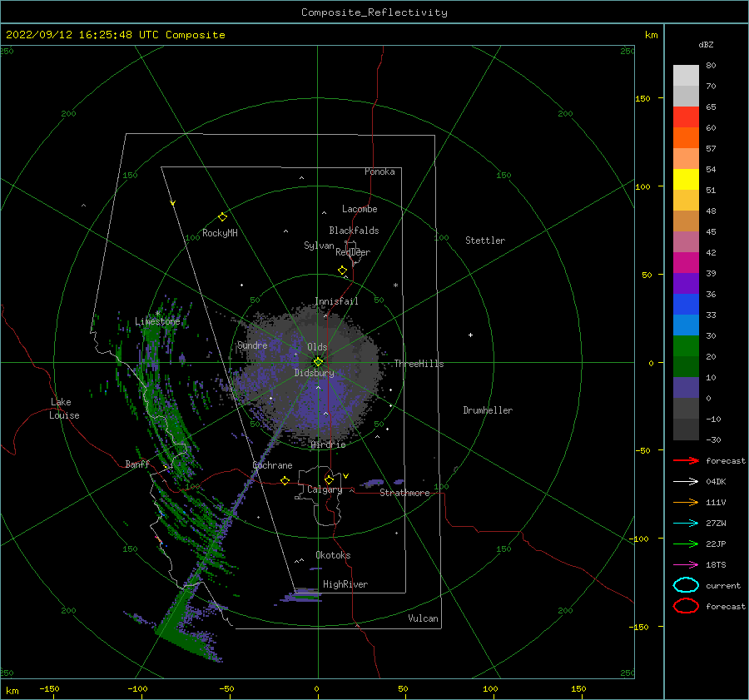This screenshot has height=700, width=749.
Task: Click the Drumheller city label
Action: pos(488,410)
